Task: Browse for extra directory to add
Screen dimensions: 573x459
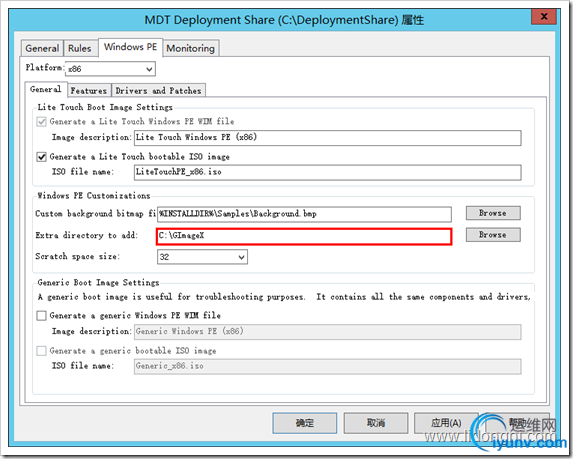Action: (x=493, y=235)
